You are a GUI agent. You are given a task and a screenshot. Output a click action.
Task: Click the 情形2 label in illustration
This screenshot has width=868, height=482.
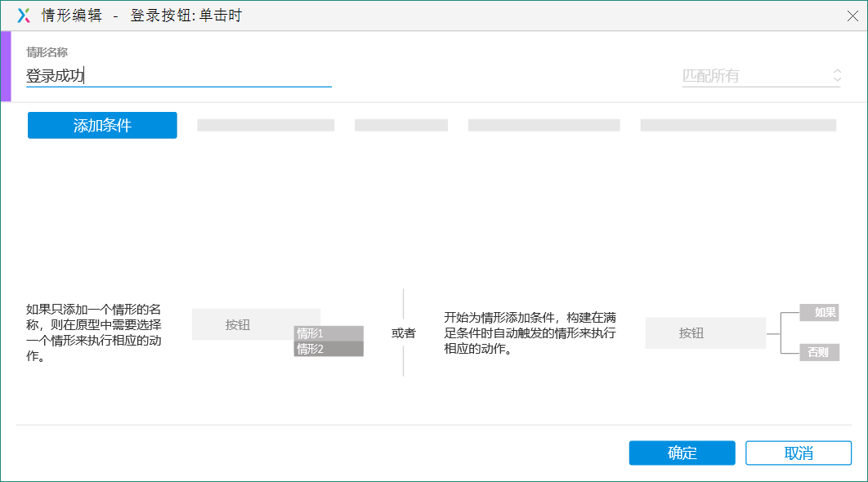point(329,349)
